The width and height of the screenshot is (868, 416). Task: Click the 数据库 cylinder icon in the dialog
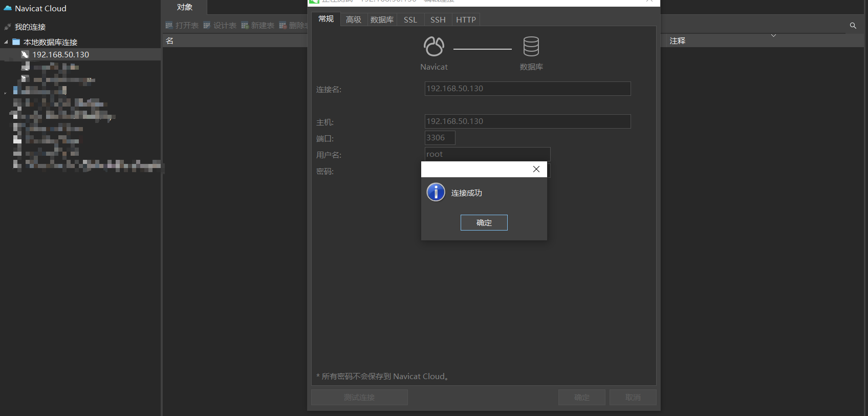(531, 46)
